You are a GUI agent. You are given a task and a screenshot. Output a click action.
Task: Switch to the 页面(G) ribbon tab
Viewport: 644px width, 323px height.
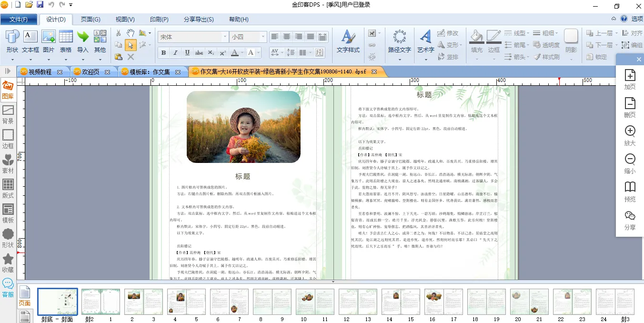coord(90,20)
